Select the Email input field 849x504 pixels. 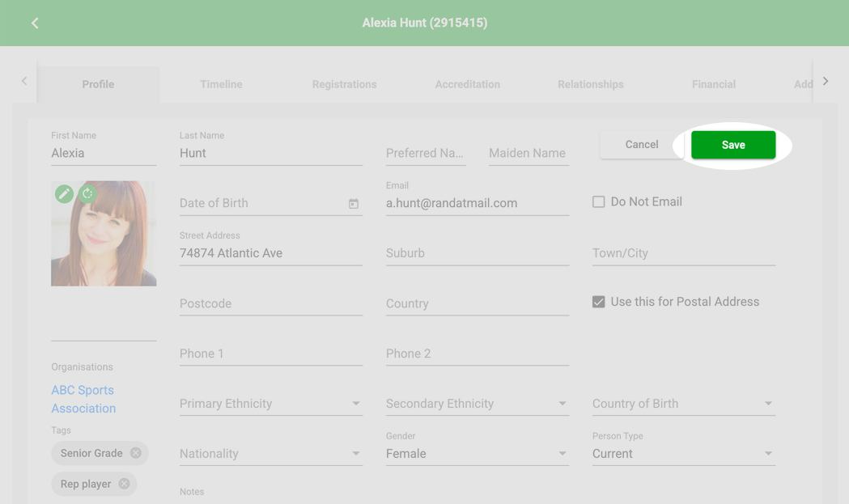[x=477, y=204]
